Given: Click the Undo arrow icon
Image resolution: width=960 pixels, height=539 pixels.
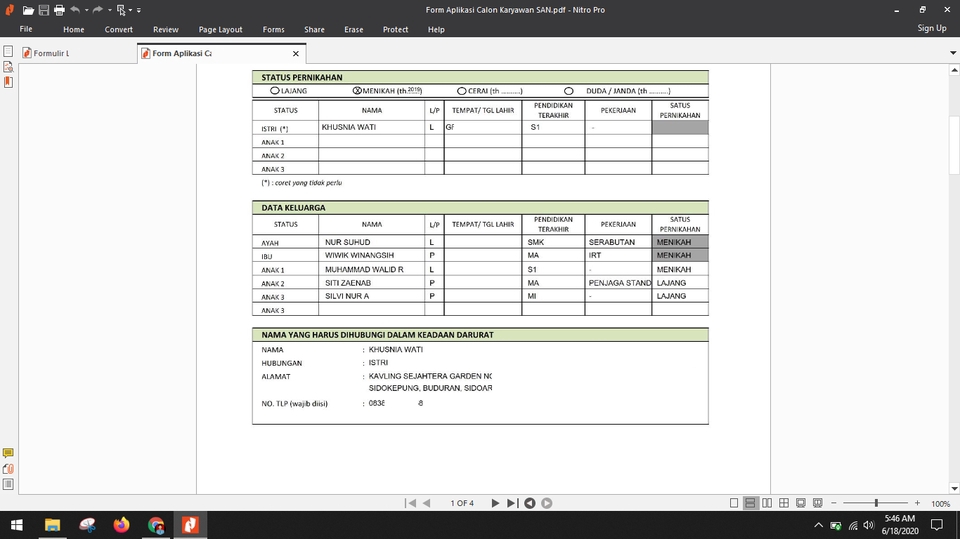Looking at the screenshot, I should pos(75,10).
